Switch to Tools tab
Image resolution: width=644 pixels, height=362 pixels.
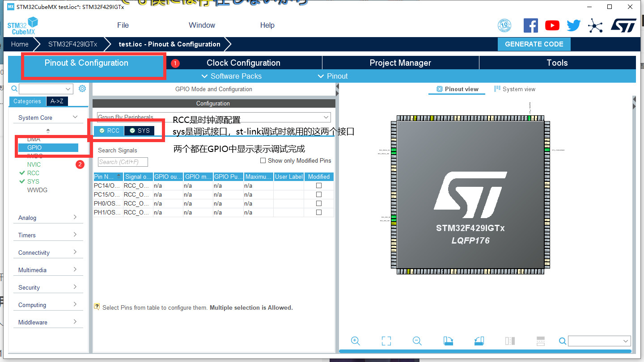[x=557, y=63]
